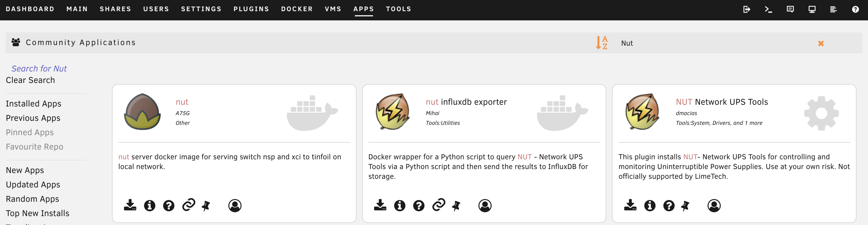Open support question icon for nut A75G app
This screenshot has width=868, height=225.
(169, 205)
